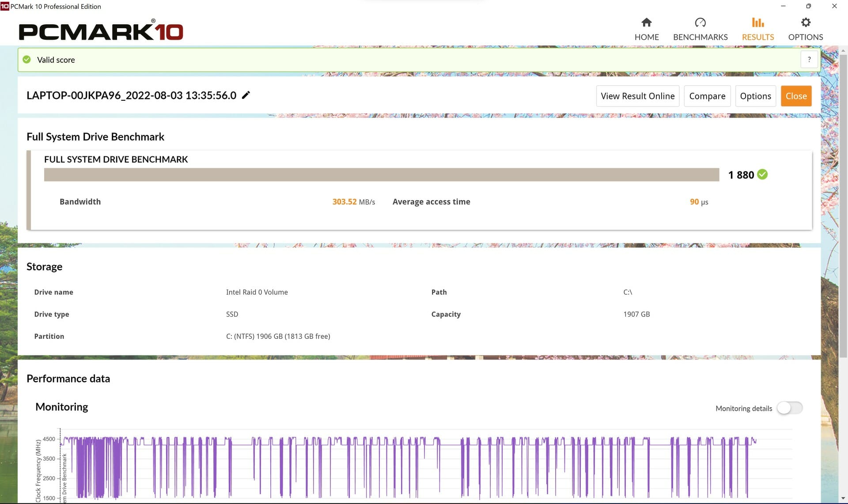Click the Compare button
Screen dimensions: 848x504
tap(707, 96)
